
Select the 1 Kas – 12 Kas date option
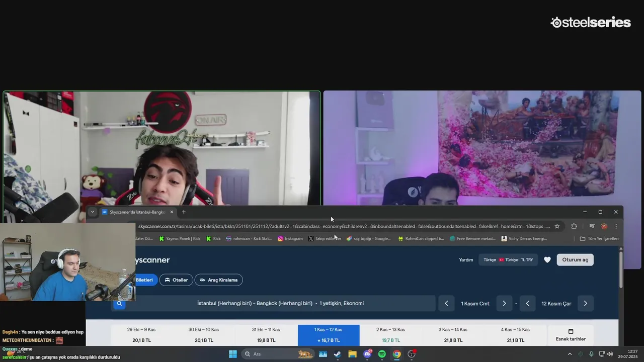pos(329,335)
